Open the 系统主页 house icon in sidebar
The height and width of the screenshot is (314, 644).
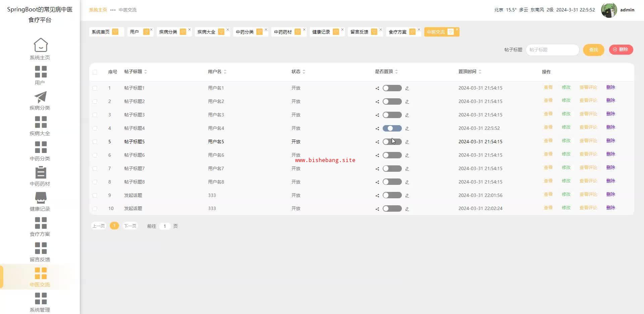(x=41, y=45)
